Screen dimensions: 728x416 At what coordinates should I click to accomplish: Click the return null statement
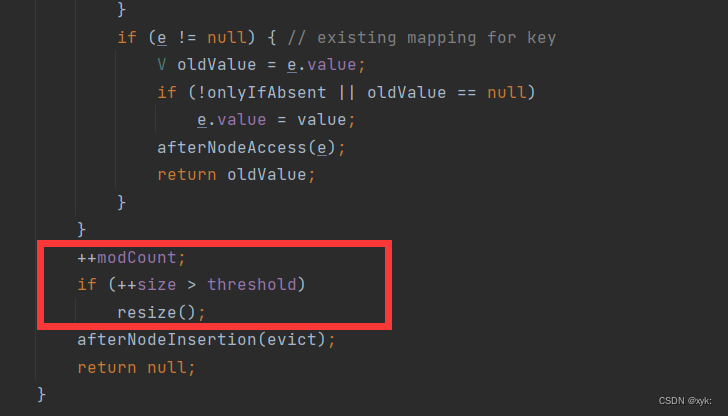(x=136, y=367)
